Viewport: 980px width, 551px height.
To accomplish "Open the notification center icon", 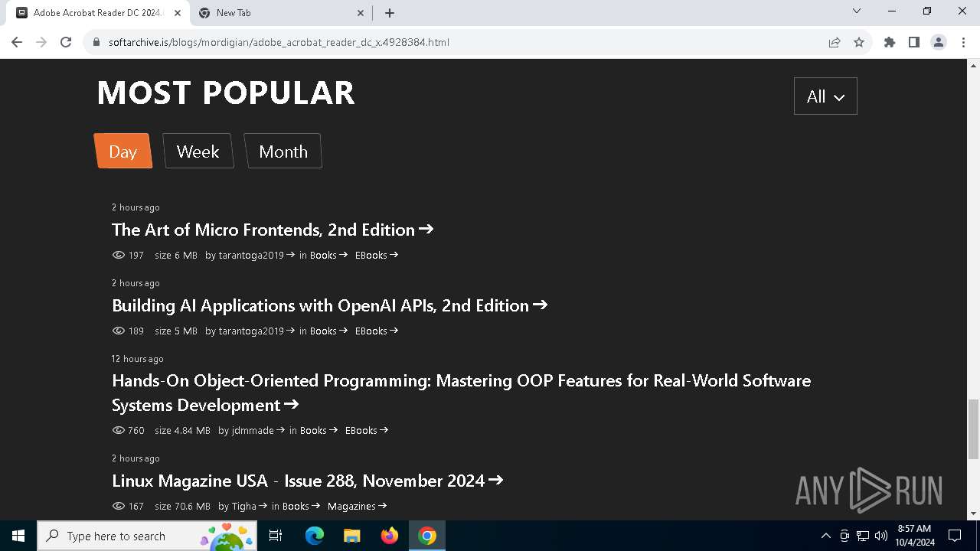I will 955,536.
